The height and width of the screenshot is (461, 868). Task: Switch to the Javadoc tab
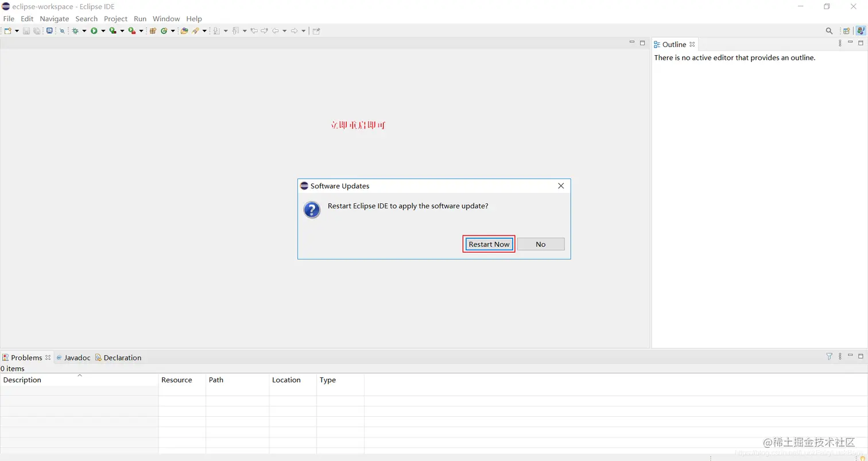(x=73, y=357)
